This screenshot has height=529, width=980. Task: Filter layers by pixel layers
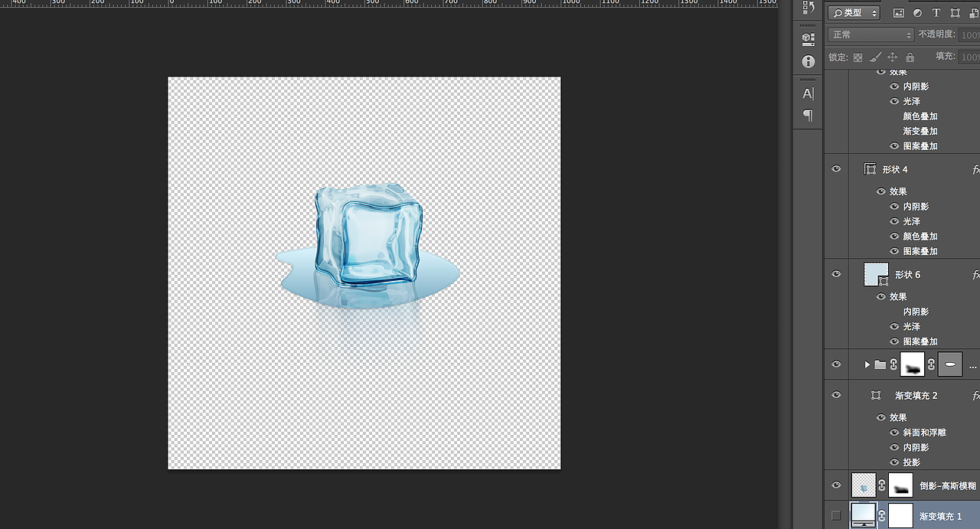click(x=898, y=13)
